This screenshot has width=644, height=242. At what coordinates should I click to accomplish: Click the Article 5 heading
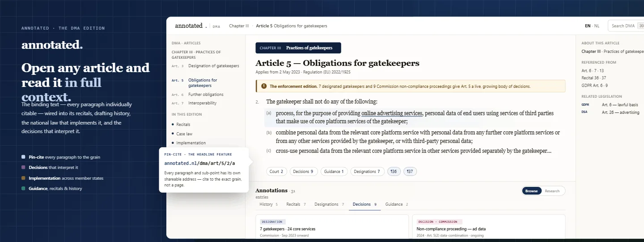click(x=337, y=63)
